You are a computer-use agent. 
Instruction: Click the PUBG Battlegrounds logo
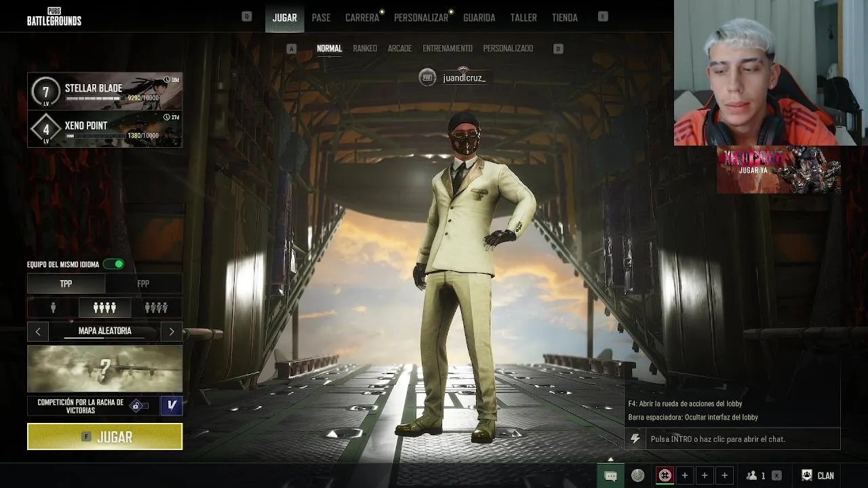pyautogui.click(x=54, y=17)
